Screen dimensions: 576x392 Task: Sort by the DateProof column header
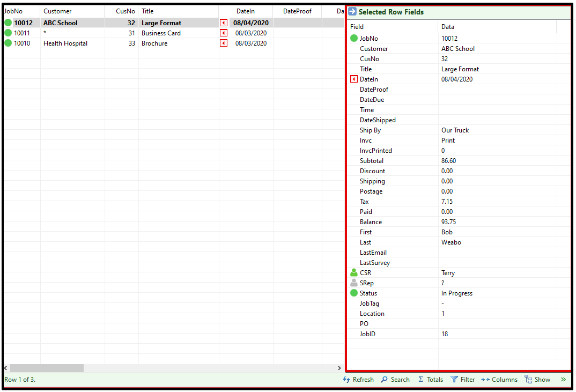point(297,11)
